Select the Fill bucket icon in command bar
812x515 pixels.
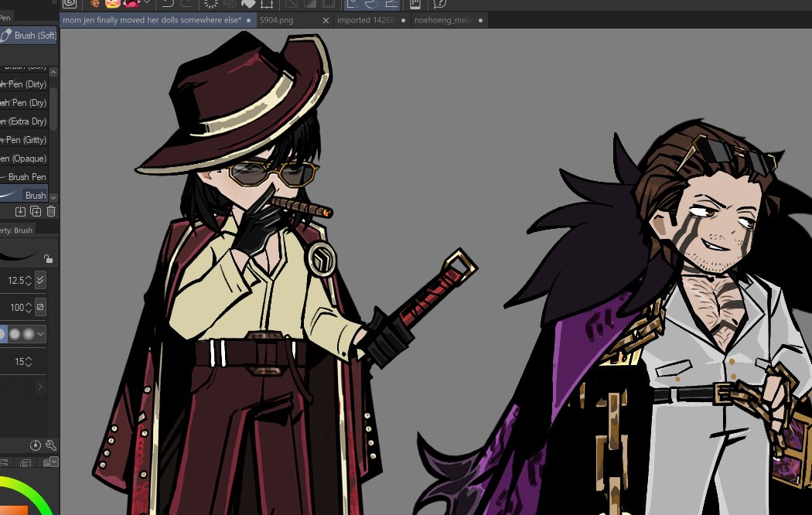click(x=248, y=4)
